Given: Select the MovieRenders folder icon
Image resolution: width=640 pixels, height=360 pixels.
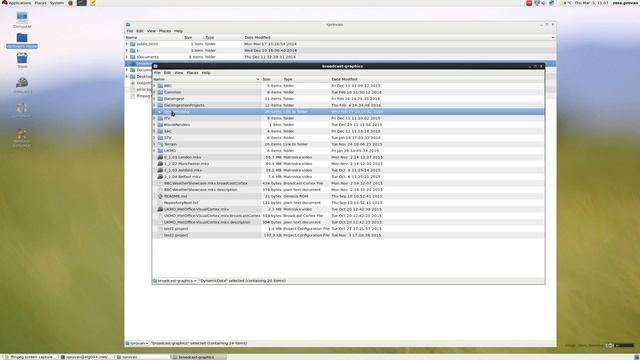Looking at the screenshot, I should click(160, 125).
